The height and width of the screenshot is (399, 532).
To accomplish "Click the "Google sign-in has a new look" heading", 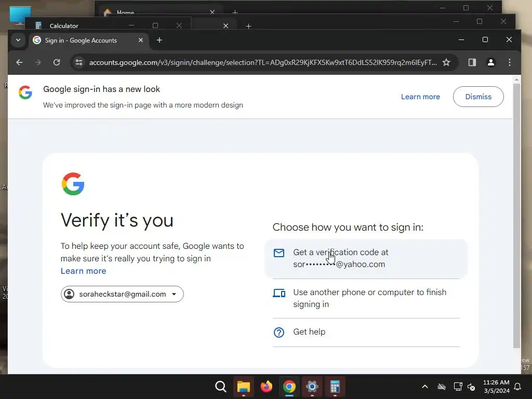I will tap(101, 89).
